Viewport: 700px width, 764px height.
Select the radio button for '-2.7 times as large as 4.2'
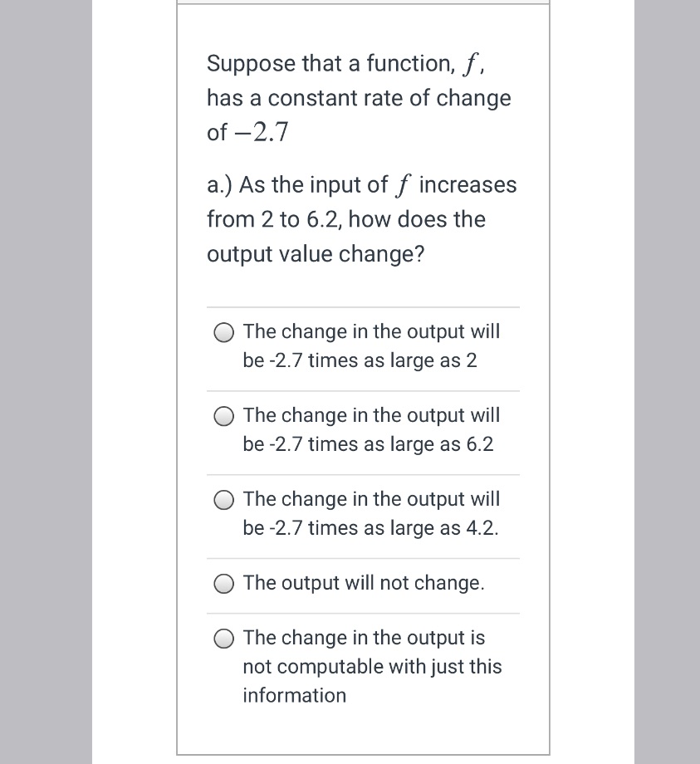(223, 500)
